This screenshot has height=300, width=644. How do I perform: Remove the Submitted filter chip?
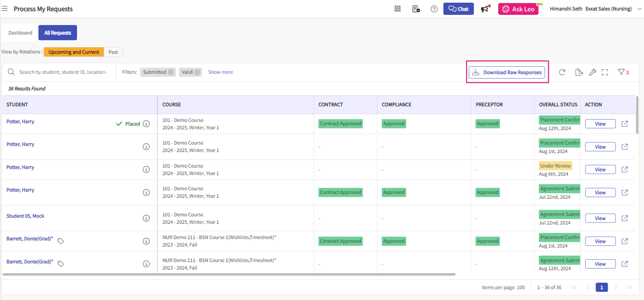pyautogui.click(x=171, y=72)
